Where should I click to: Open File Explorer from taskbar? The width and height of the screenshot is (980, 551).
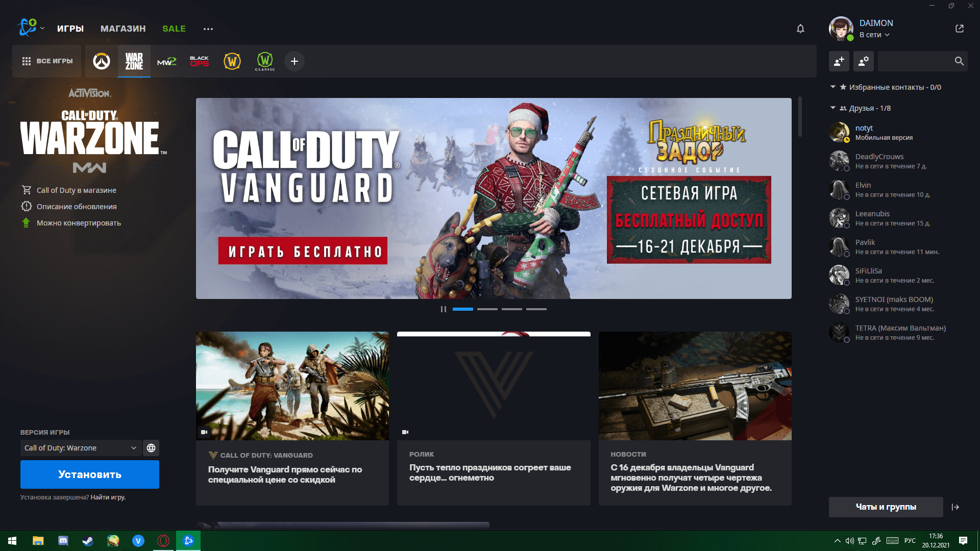38,541
